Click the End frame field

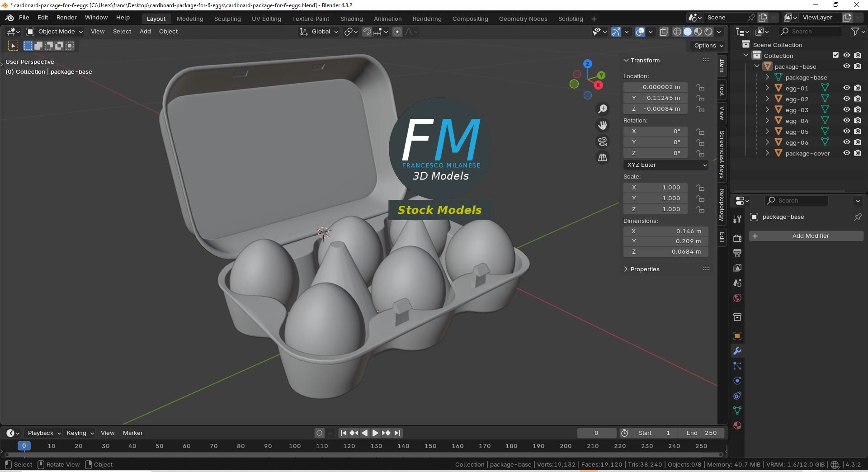tap(702, 433)
